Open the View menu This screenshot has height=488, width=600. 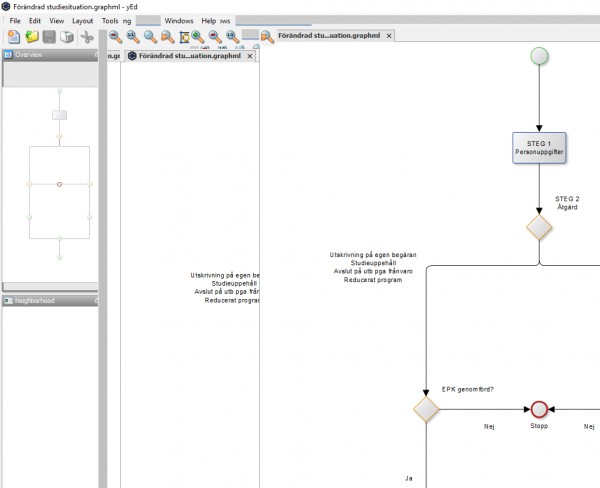57,21
